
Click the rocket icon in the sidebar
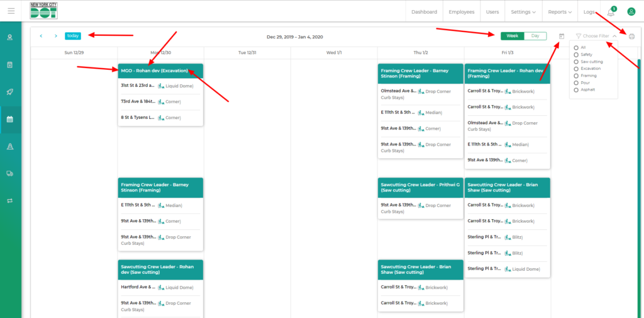(x=10, y=92)
